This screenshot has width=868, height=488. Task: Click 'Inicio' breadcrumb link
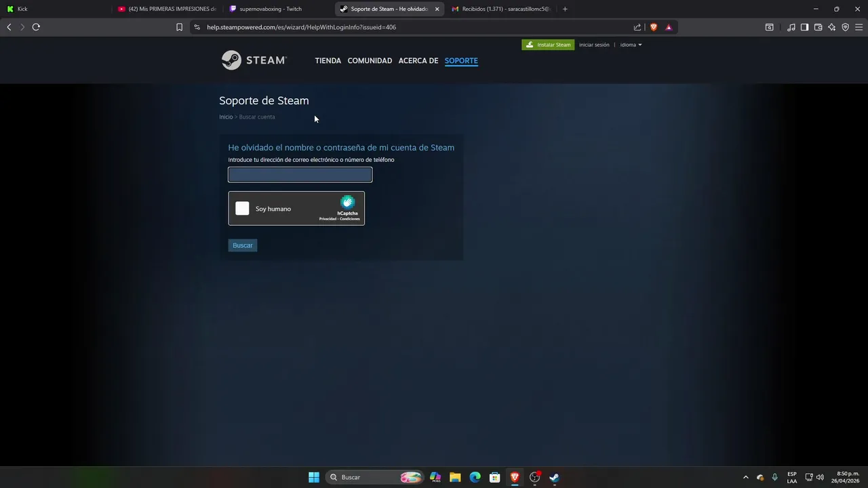[226, 117]
